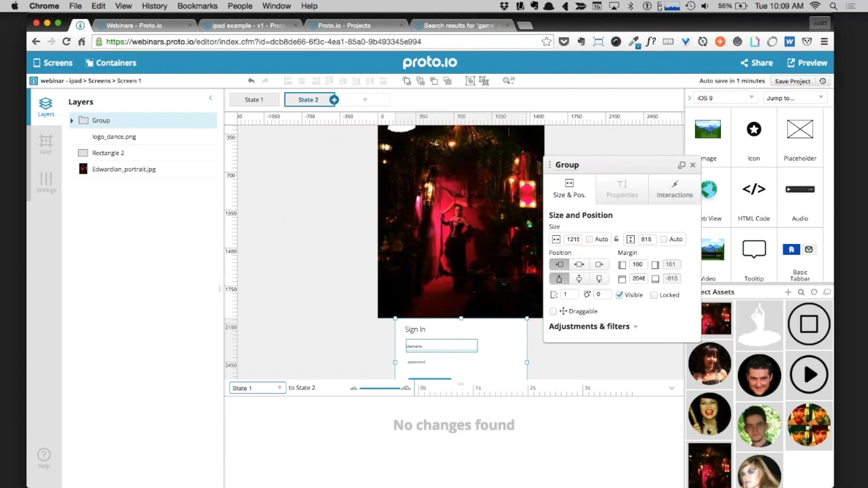This screenshot has height=488, width=868.
Task: Expand the Group layer tree arrow
Action: (72, 120)
